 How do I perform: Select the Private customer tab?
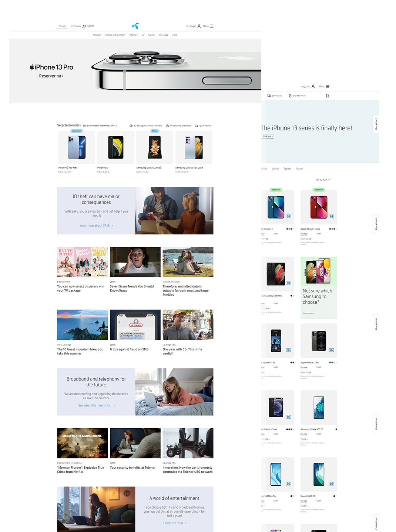click(62, 26)
